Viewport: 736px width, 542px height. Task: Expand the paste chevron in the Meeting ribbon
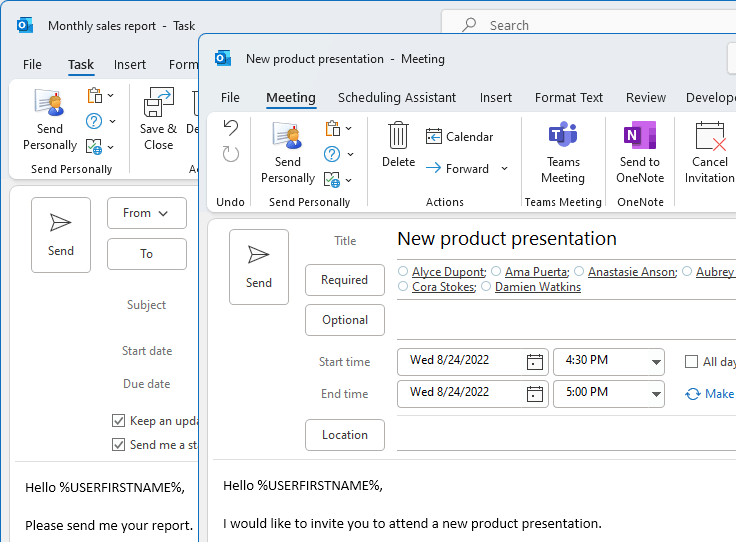tap(349, 128)
